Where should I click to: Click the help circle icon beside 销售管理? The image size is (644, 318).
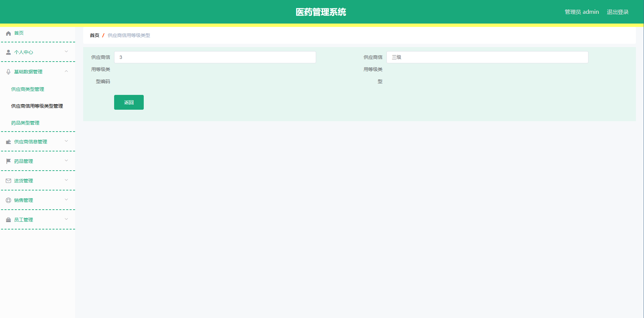tap(8, 200)
